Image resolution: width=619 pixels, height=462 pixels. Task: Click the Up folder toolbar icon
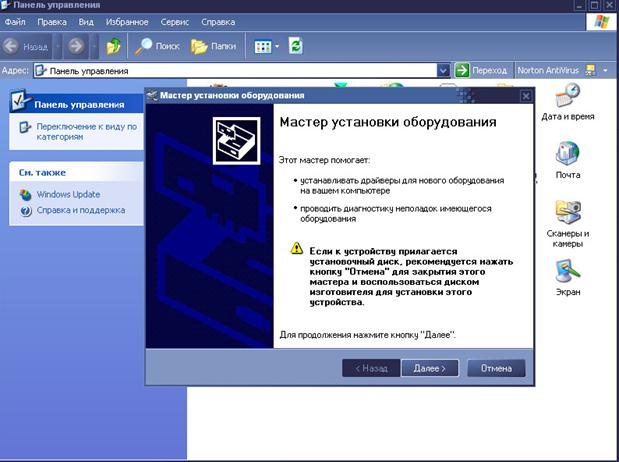[114, 46]
